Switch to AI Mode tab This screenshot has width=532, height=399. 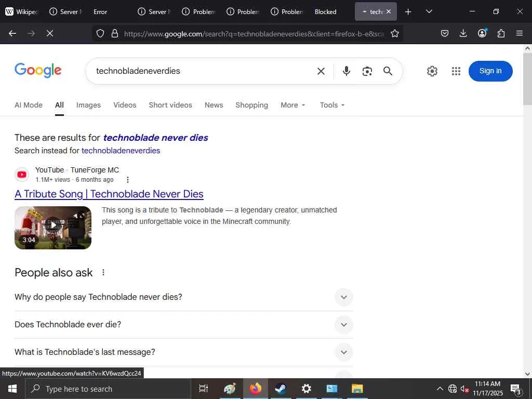pyautogui.click(x=29, y=105)
